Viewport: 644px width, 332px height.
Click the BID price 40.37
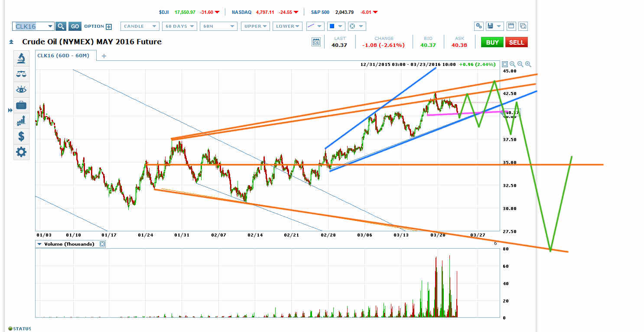click(428, 45)
